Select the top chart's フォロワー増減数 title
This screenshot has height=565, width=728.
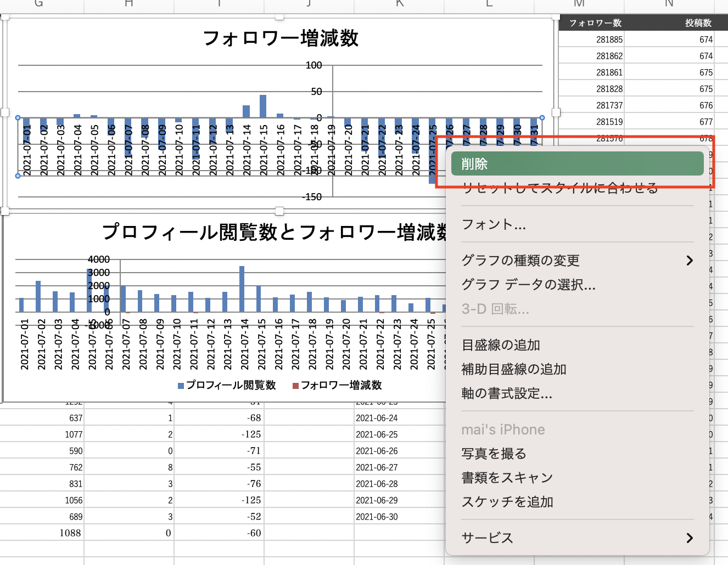click(x=281, y=38)
